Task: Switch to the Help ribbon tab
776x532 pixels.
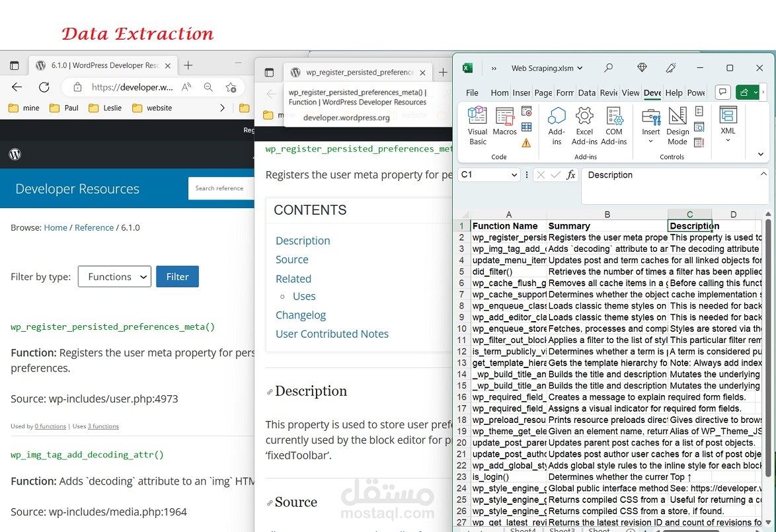Action: coord(674,93)
